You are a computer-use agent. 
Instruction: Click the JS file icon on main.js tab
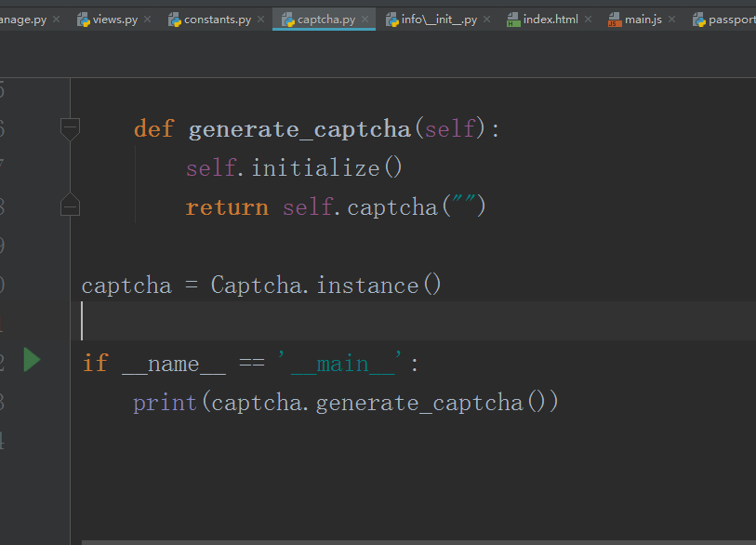coord(615,19)
